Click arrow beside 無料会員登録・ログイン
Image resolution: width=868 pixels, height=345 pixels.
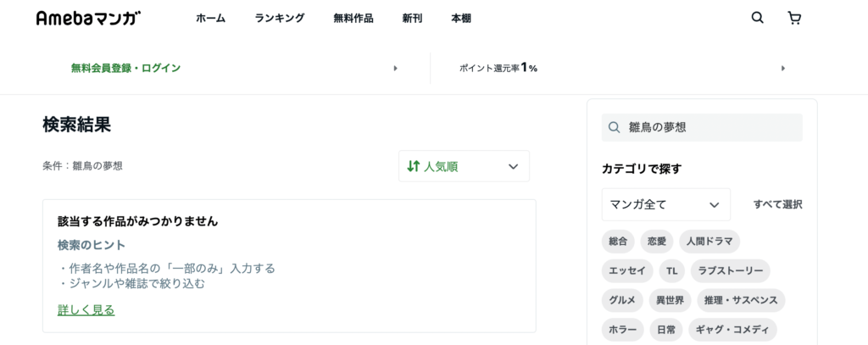[x=395, y=68]
